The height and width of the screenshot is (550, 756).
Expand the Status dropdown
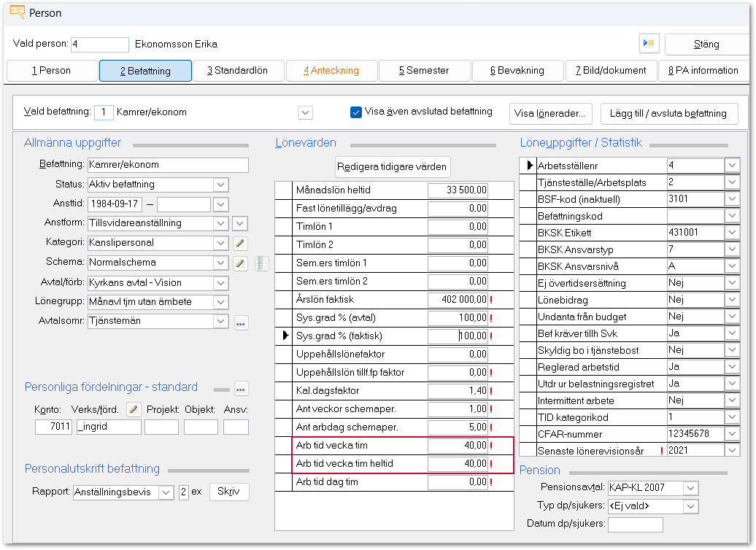pyautogui.click(x=221, y=185)
